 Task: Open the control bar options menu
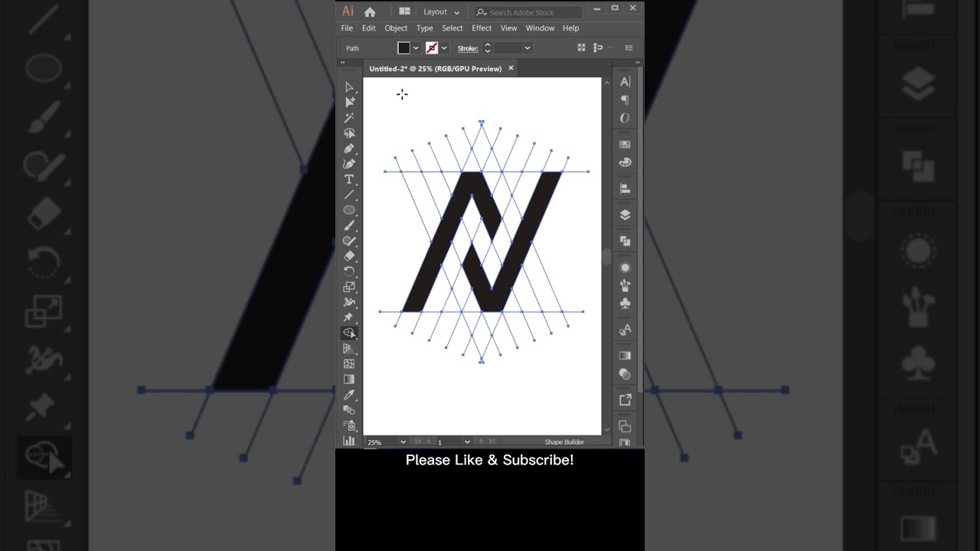(629, 47)
